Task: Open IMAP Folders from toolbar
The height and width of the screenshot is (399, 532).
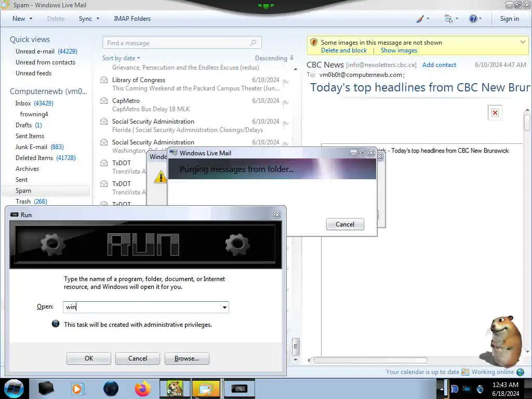Action: pos(132,19)
